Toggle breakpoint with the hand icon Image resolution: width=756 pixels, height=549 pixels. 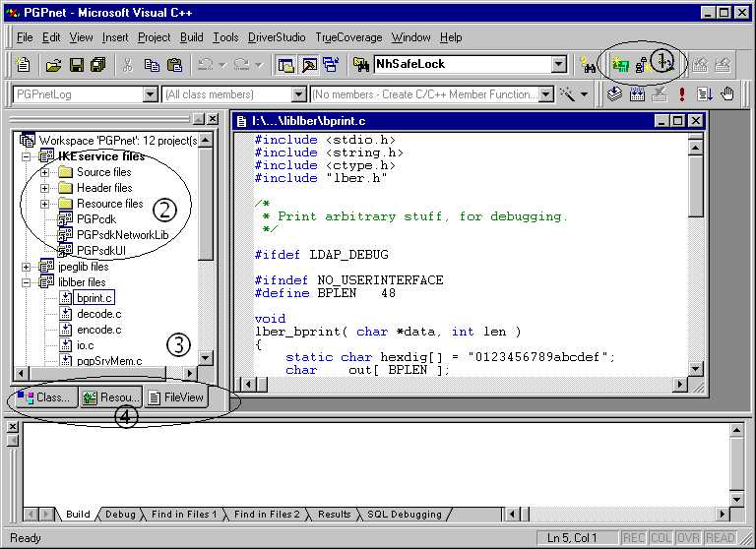[727, 94]
